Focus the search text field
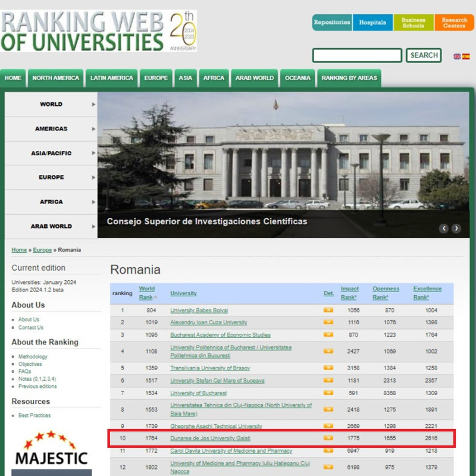Viewport: 476px width, 476px height. (357, 55)
